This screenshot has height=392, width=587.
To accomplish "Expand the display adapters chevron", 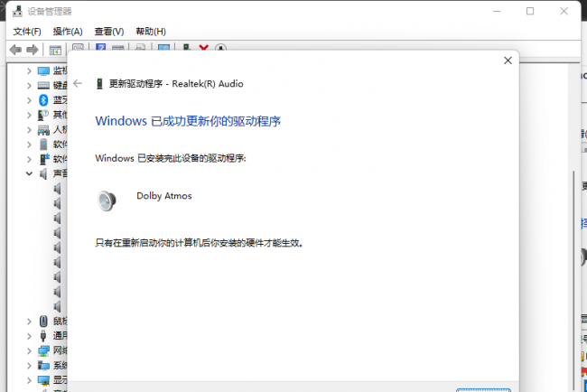I will tap(29, 380).
